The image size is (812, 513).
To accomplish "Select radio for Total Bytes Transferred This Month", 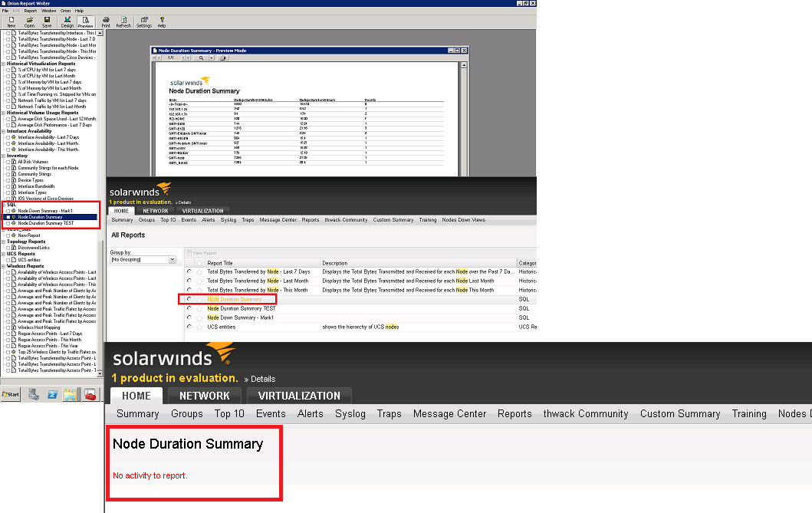I will 189,290.
